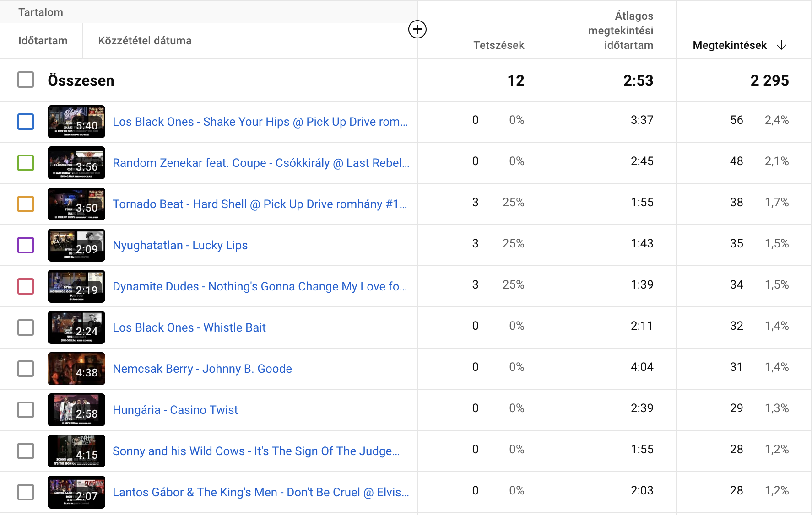Toggle the Összesen checkbox
This screenshot has width=812, height=515.
26,80
